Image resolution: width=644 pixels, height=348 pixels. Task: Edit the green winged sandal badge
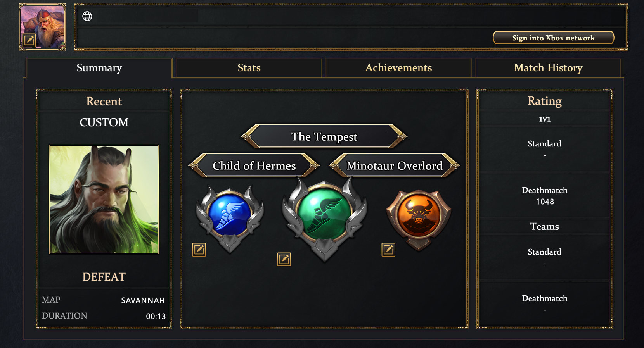tap(284, 259)
